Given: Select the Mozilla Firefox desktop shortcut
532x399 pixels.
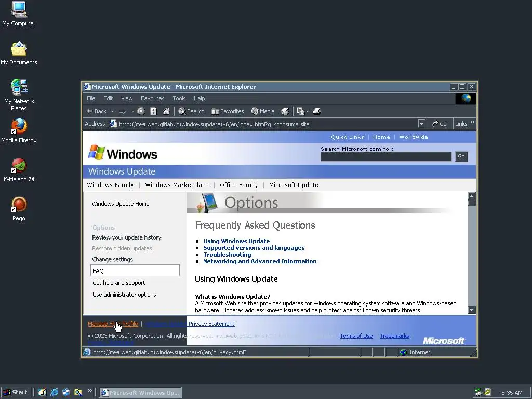Looking at the screenshot, I should (19, 131).
